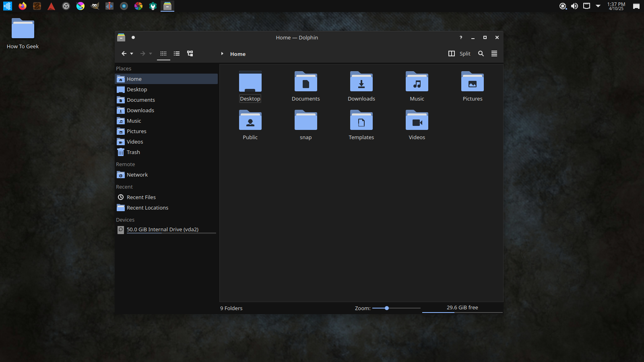Navigate back using the back arrow

coord(123,53)
